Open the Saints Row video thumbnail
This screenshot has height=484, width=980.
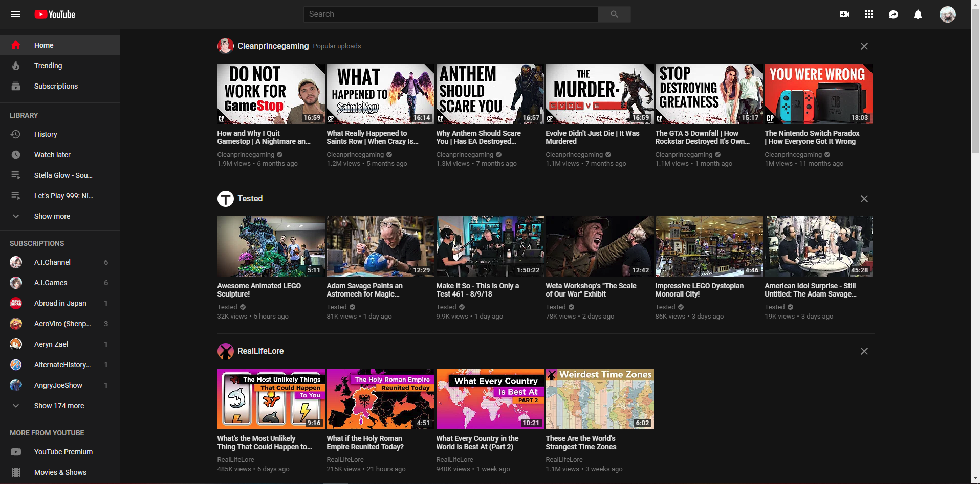pyautogui.click(x=381, y=94)
